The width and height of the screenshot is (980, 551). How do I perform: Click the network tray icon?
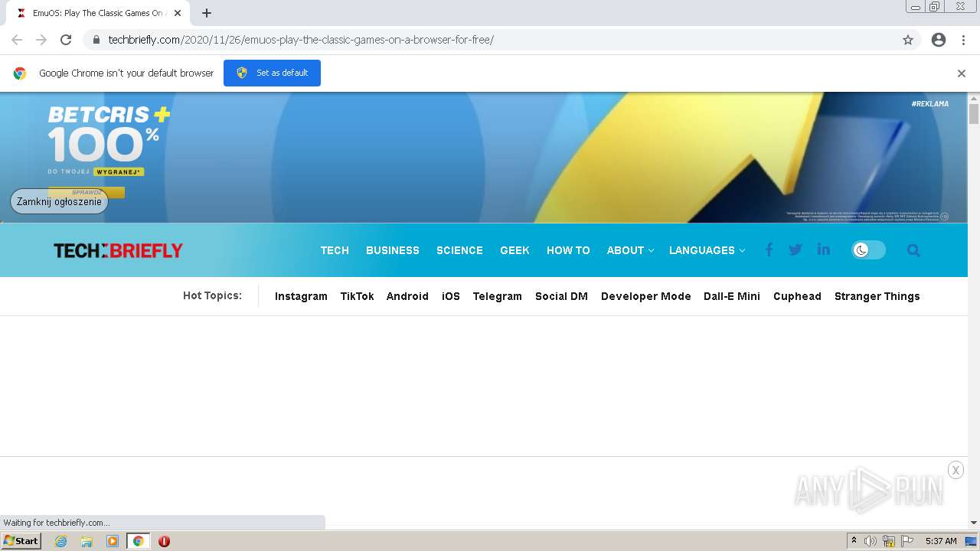coord(889,541)
